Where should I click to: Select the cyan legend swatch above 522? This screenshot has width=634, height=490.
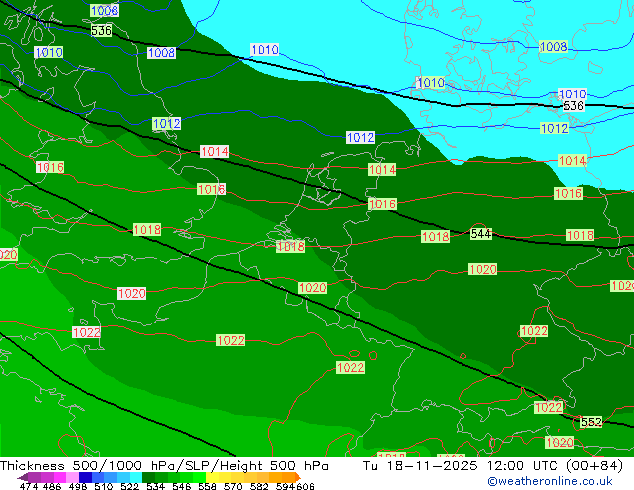136,477
